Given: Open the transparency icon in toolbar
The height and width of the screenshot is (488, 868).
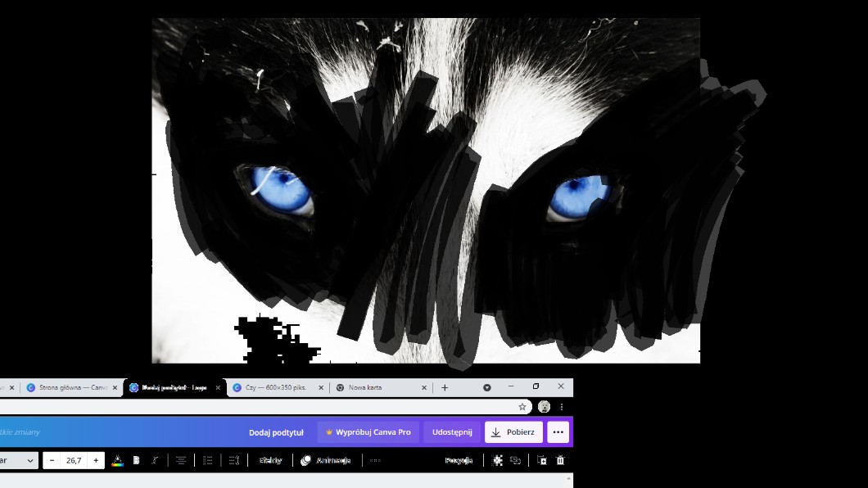Looking at the screenshot, I should pos(498,460).
